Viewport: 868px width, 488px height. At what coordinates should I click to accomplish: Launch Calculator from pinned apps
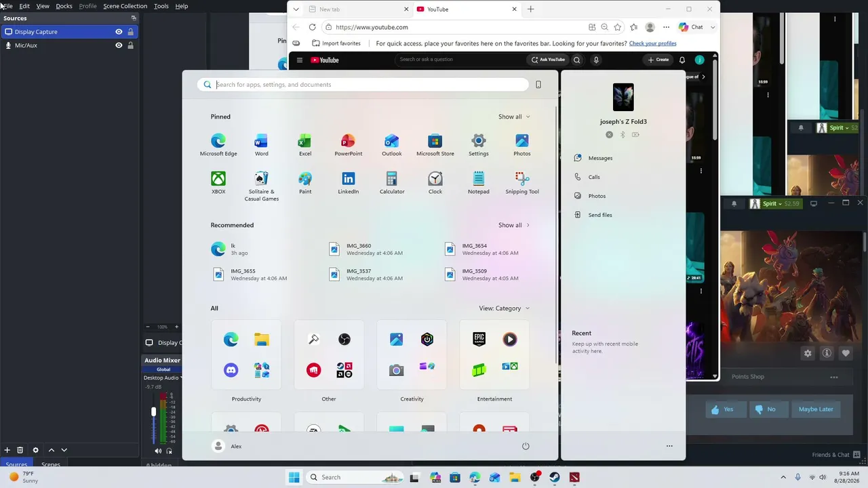(x=392, y=182)
